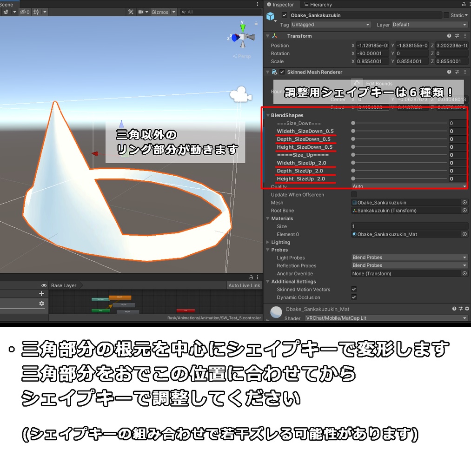
Task: Expand the Lighting section
Action: (268, 242)
